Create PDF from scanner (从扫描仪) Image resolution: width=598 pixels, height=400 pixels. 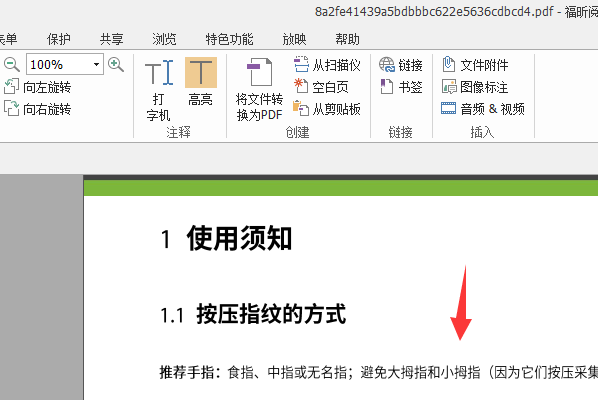[327, 65]
